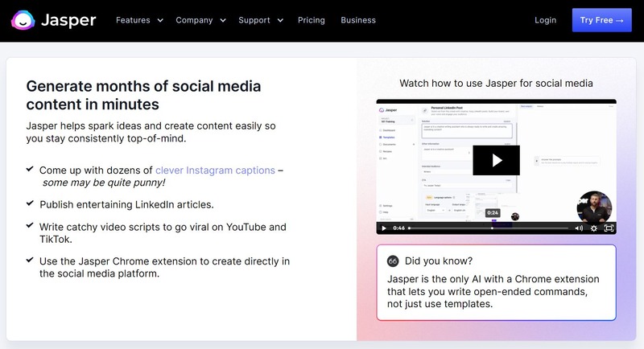Go to the Pricing page
The width and height of the screenshot is (644, 349).
tap(312, 20)
